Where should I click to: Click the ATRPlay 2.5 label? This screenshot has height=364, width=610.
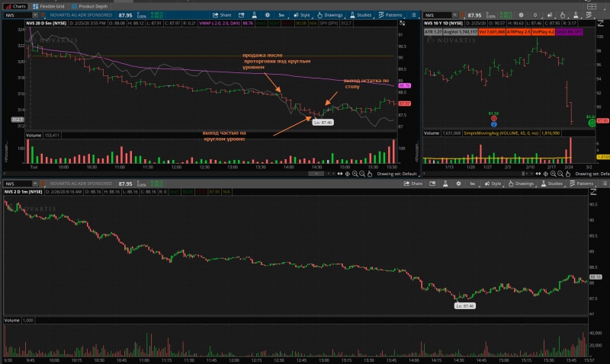tap(518, 32)
